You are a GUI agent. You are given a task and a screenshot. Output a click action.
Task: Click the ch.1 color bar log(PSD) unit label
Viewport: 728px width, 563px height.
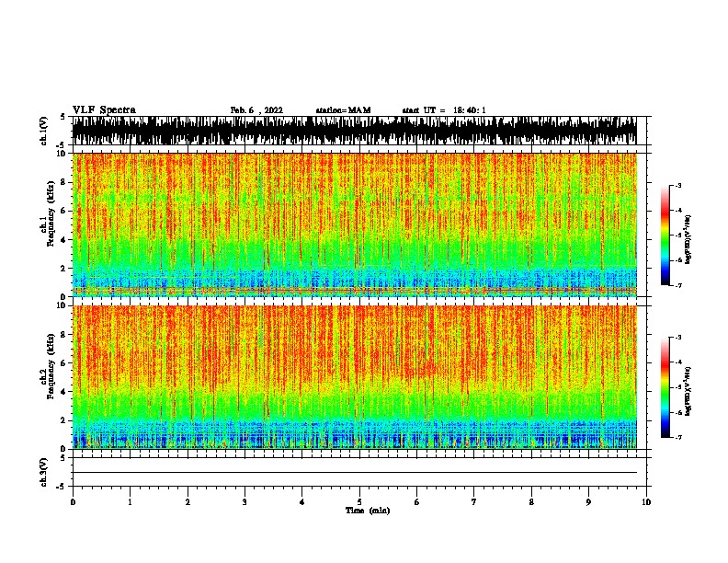pyautogui.click(x=688, y=240)
